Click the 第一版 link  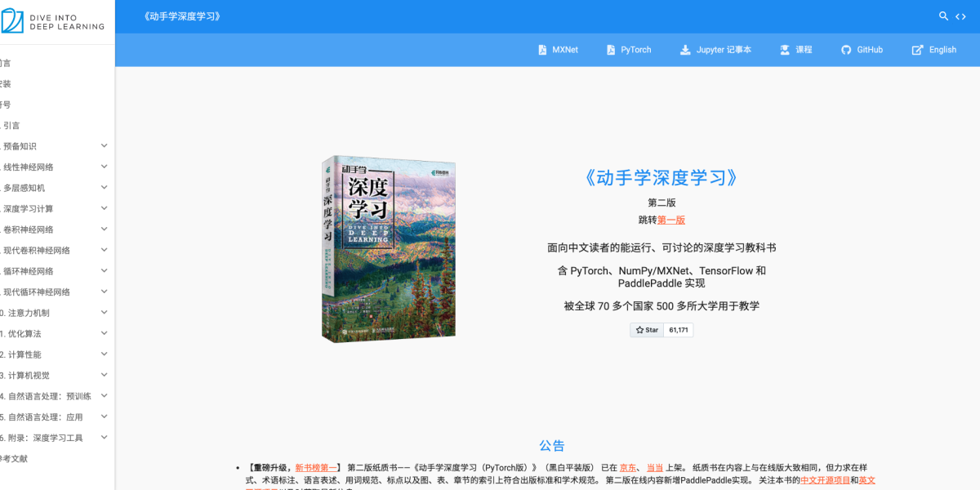point(671,219)
